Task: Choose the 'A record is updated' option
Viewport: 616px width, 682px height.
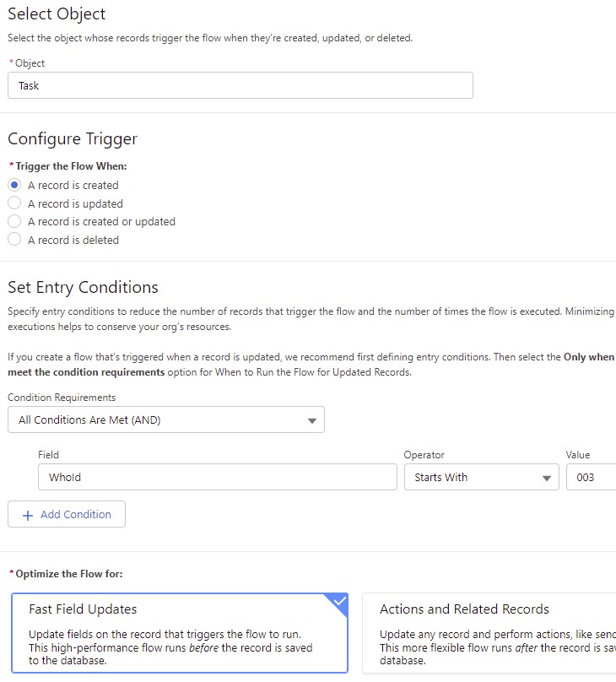Action: pyautogui.click(x=14, y=203)
